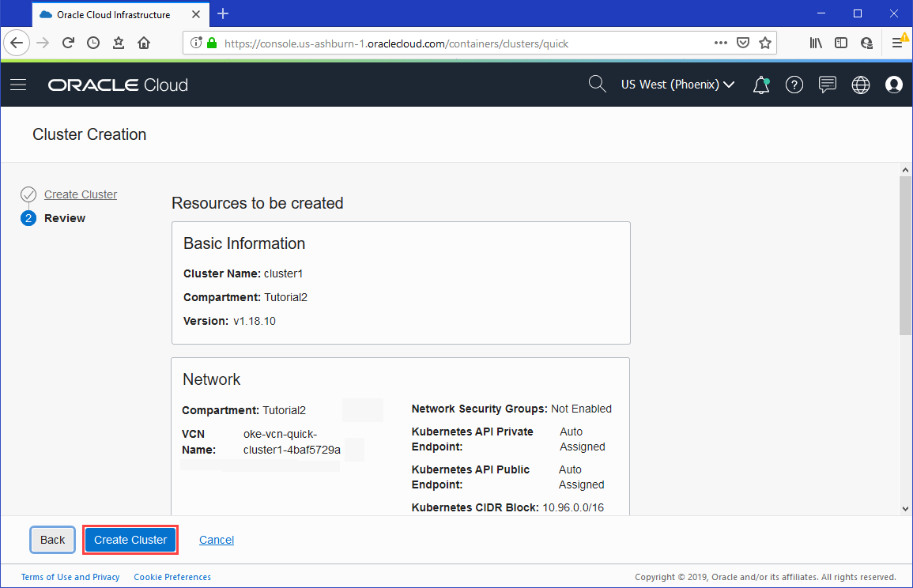This screenshot has height=588, width=913.
Task: Click the Back button
Action: point(52,540)
